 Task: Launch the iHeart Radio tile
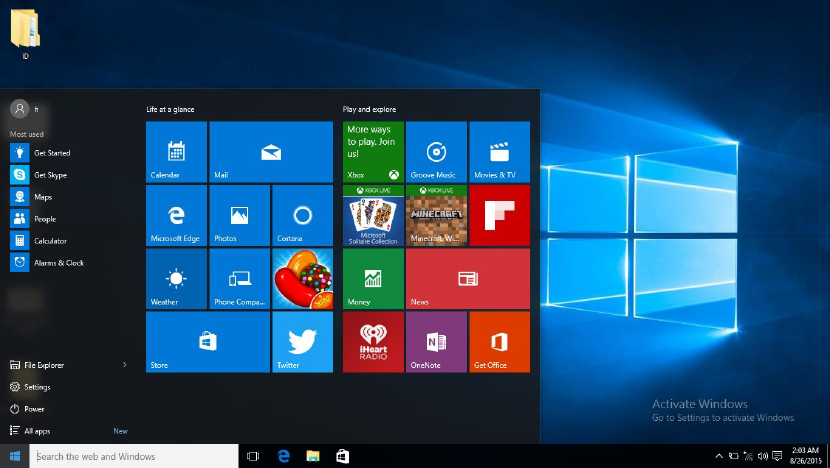point(373,342)
